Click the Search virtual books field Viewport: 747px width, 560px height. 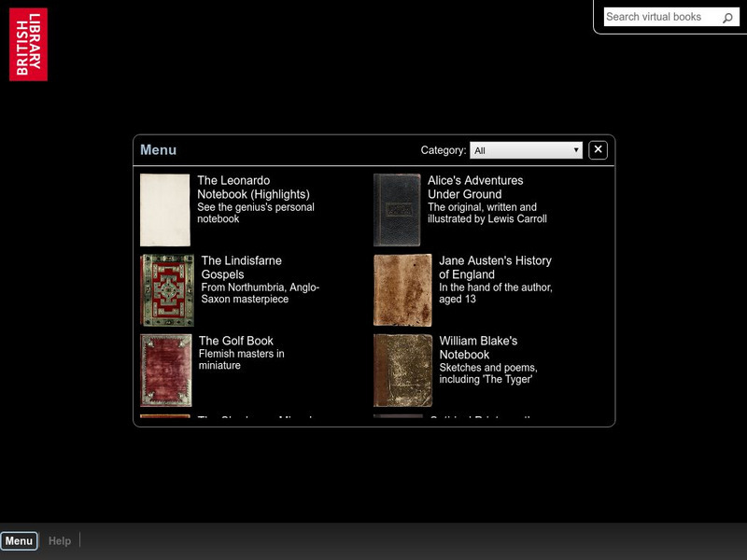click(x=663, y=16)
